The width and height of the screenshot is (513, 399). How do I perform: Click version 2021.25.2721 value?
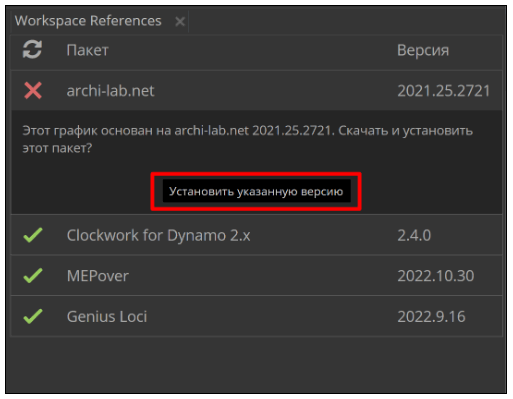(x=444, y=91)
